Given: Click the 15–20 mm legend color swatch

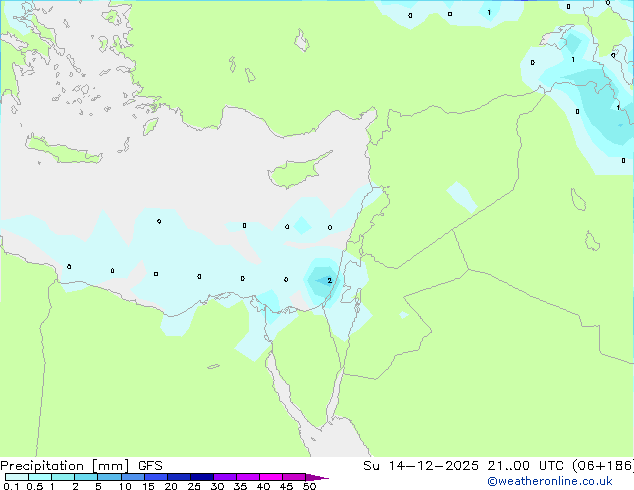Looking at the screenshot, I should pyautogui.click(x=156, y=477).
